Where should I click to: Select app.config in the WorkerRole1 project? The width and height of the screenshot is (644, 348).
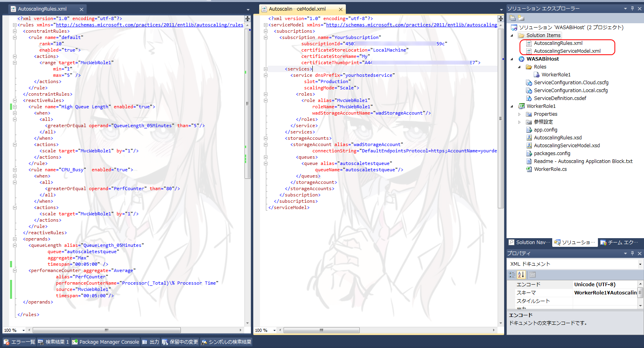pos(546,130)
